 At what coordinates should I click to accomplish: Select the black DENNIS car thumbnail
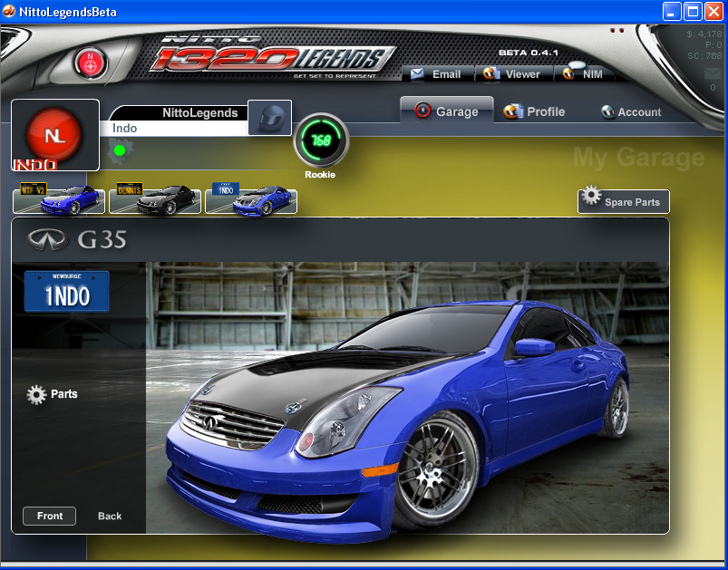pyautogui.click(x=155, y=199)
